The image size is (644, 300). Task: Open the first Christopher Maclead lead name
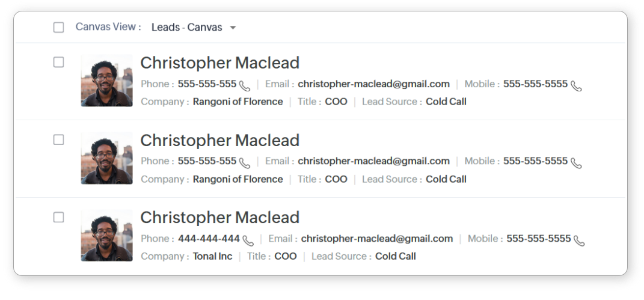[x=219, y=63]
